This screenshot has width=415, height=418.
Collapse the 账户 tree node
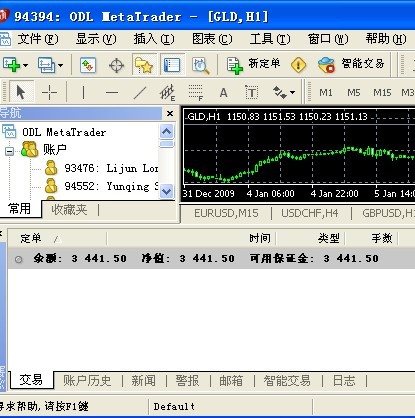point(9,152)
